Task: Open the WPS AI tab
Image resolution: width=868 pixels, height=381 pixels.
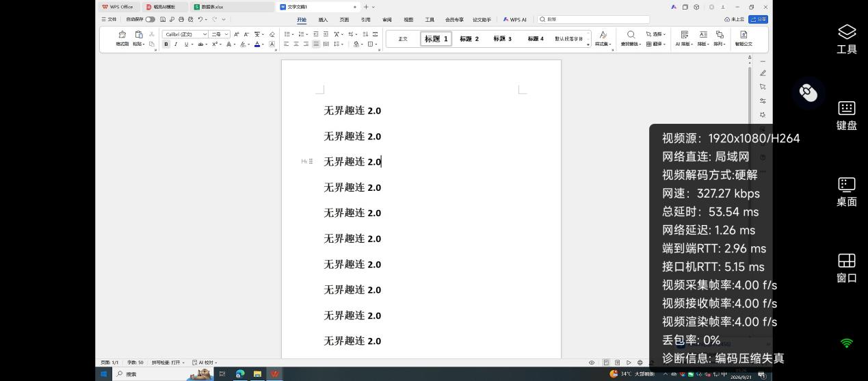Action: (515, 20)
